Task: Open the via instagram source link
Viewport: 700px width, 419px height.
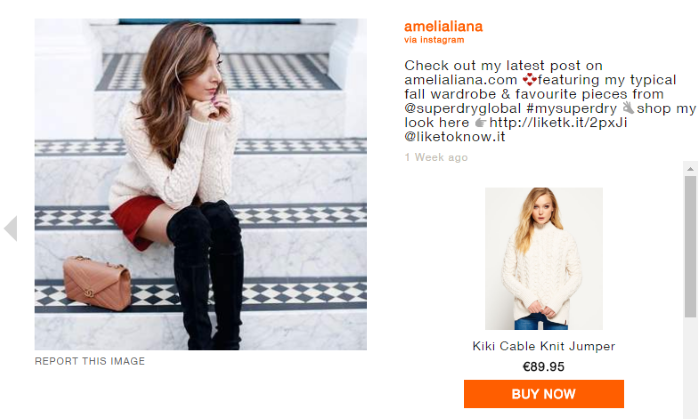Action: (x=434, y=40)
